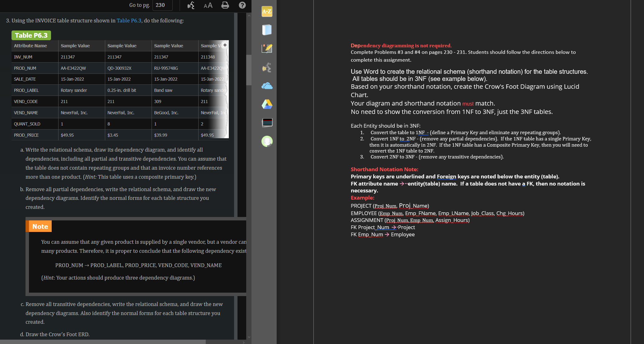Expand Table P6.3 with plus button
The width and height of the screenshot is (644, 344).
coord(225,45)
